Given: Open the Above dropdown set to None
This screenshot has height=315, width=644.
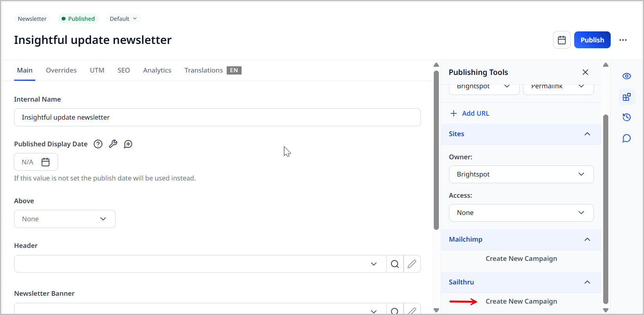Looking at the screenshot, I should (65, 219).
